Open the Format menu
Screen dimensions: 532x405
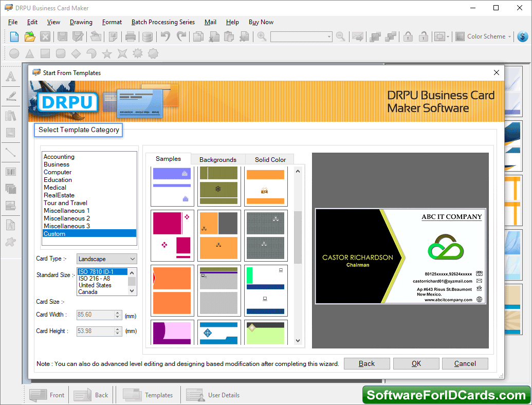point(112,22)
